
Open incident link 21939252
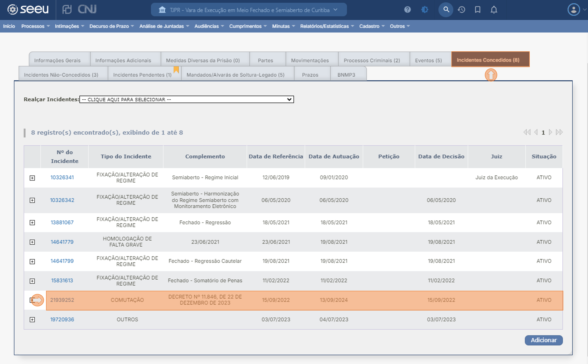[x=62, y=300]
